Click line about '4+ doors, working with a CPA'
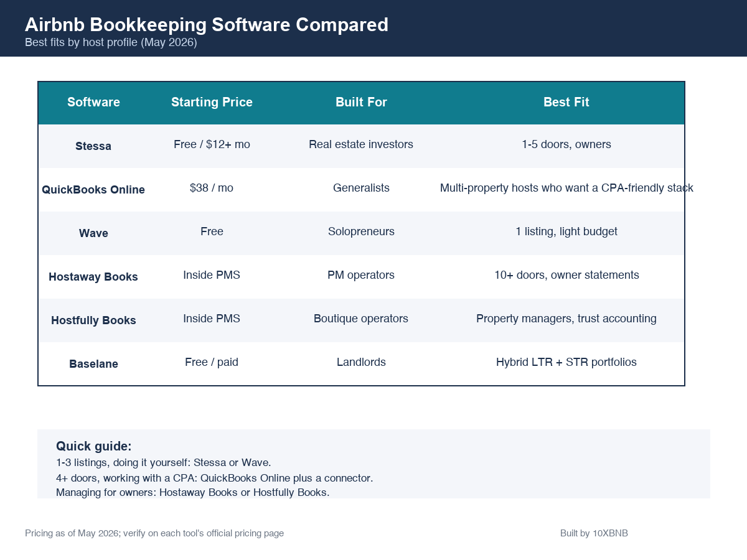 (x=215, y=478)
